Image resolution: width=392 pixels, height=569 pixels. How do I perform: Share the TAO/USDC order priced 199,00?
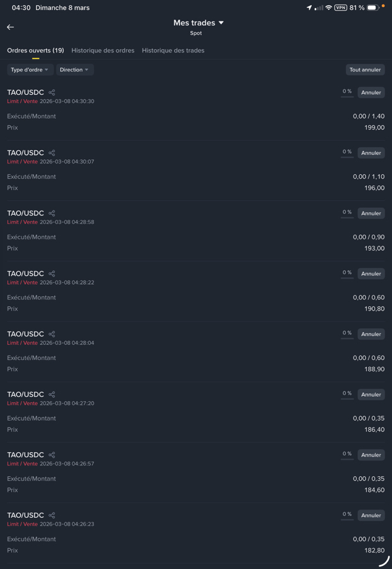52,93
